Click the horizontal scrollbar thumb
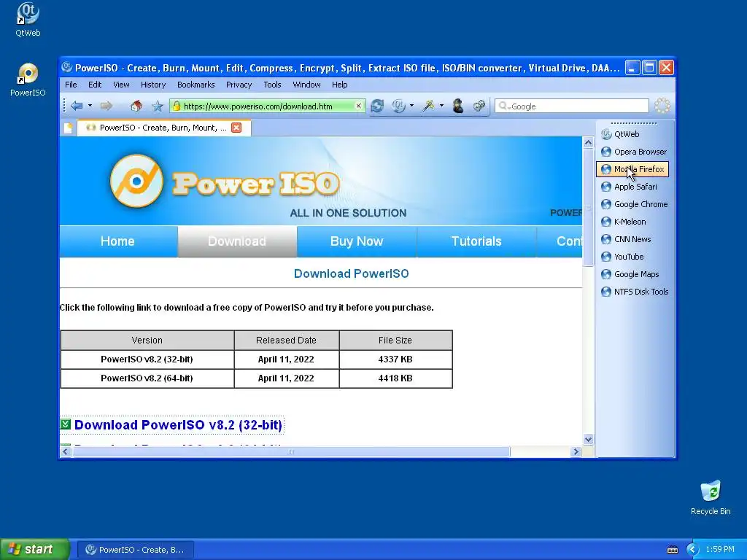The height and width of the screenshot is (560, 747). tap(290, 451)
